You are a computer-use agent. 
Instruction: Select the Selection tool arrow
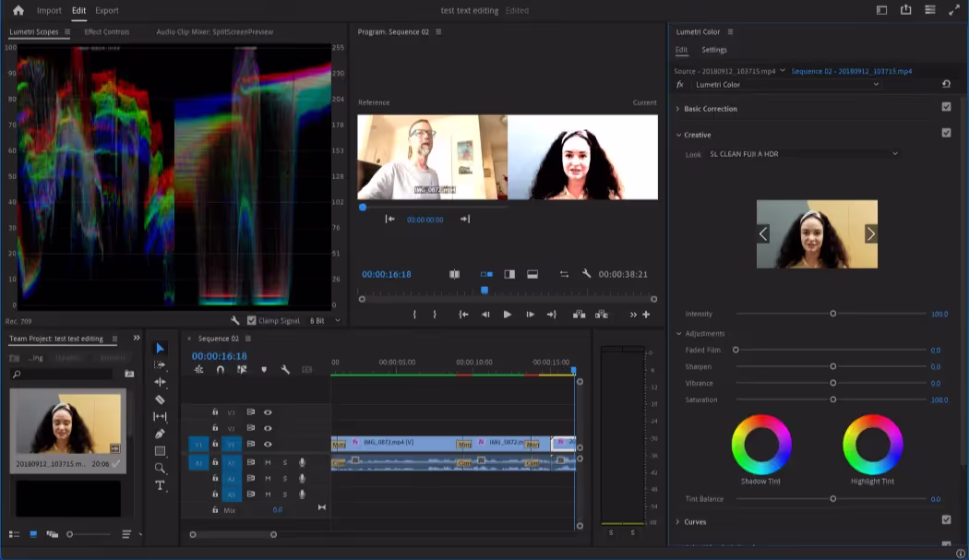(160, 349)
